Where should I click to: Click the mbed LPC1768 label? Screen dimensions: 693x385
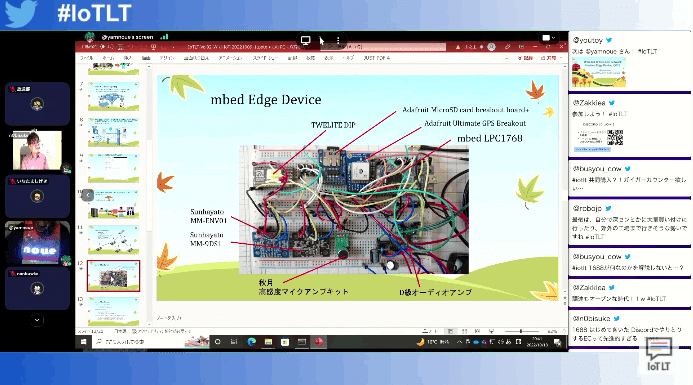coord(490,138)
